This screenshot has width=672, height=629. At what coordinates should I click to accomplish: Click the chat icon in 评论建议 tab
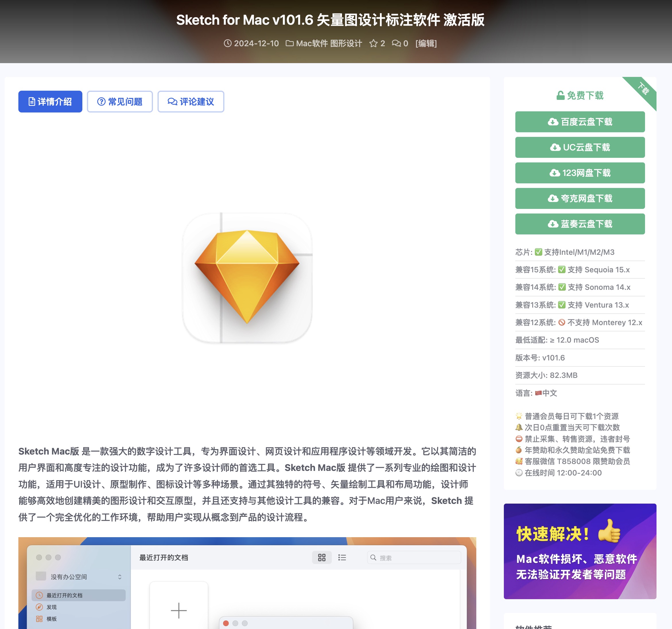172,102
